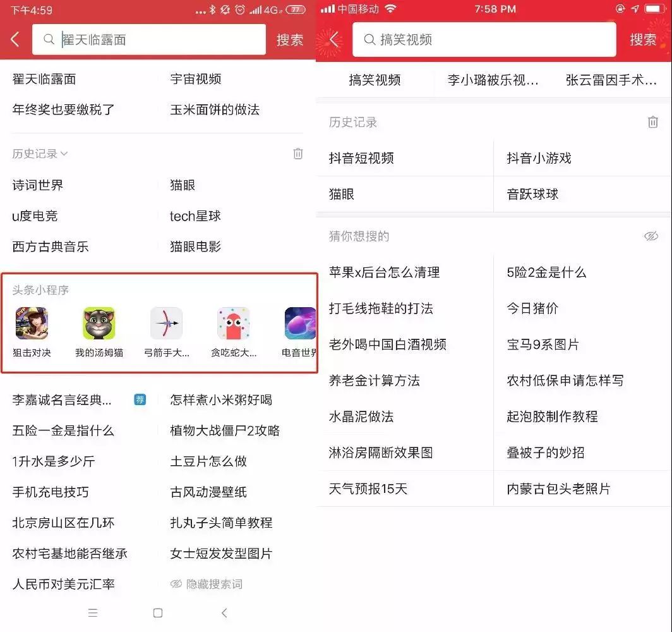The width and height of the screenshot is (672, 632).
Task: Tap 五险一金是指什么 suggestion
Action: pos(63,430)
